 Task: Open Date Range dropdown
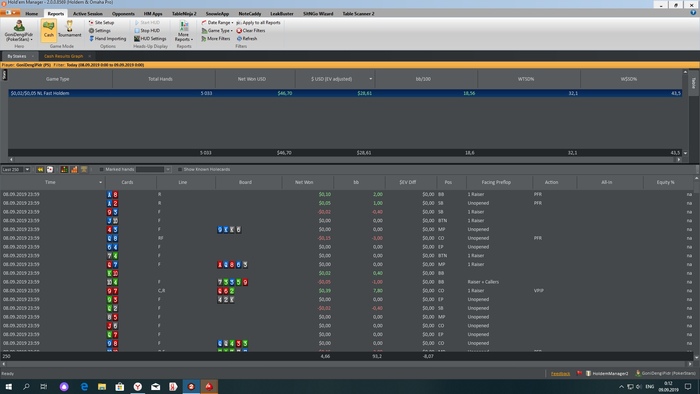(217, 22)
